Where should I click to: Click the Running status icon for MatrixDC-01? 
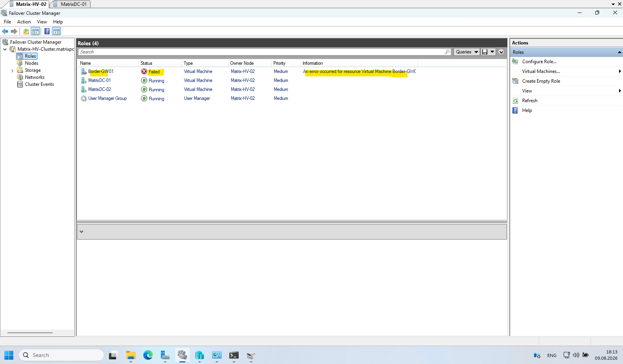point(144,80)
